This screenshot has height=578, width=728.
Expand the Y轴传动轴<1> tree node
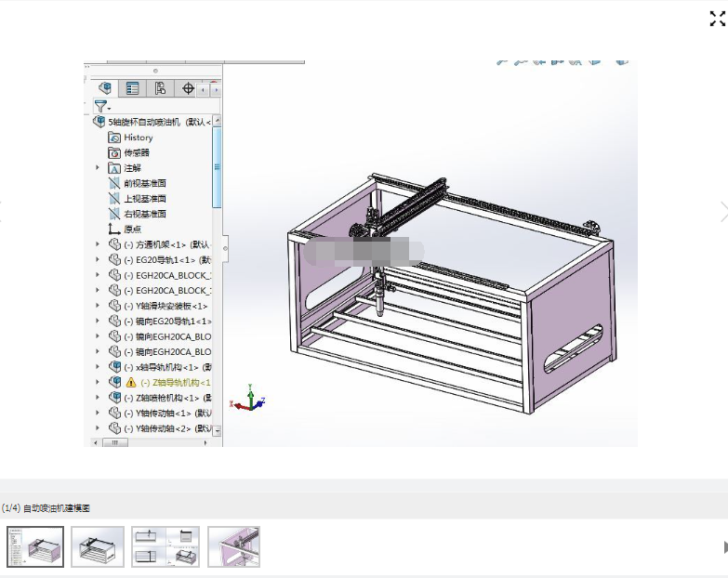point(98,413)
